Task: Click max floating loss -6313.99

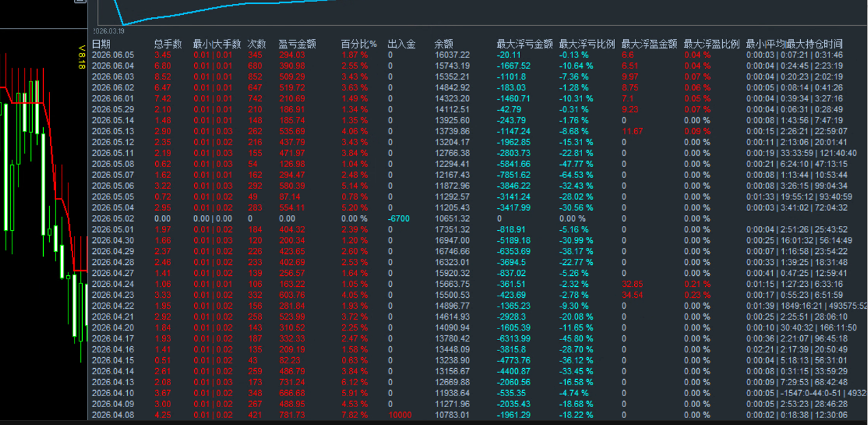Action: [x=514, y=339]
